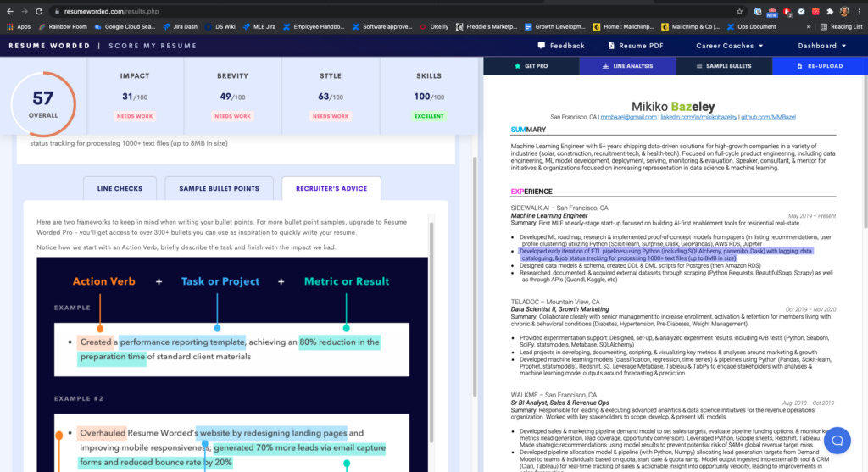
Task: Open the Freddie's Marketp... bookmark
Action: click(x=487, y=26)
